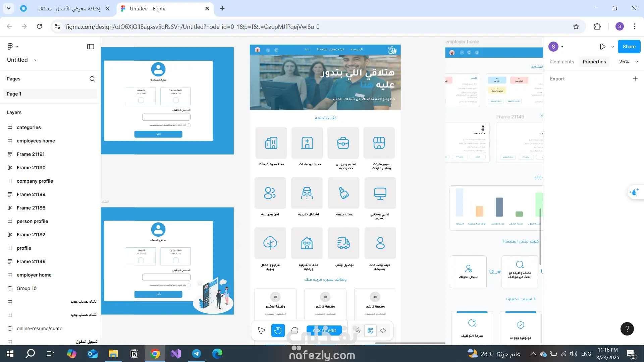Toggle the sidebar minimize UI icon
Viewport: 644px width, 362px height.
pos(91,47)
